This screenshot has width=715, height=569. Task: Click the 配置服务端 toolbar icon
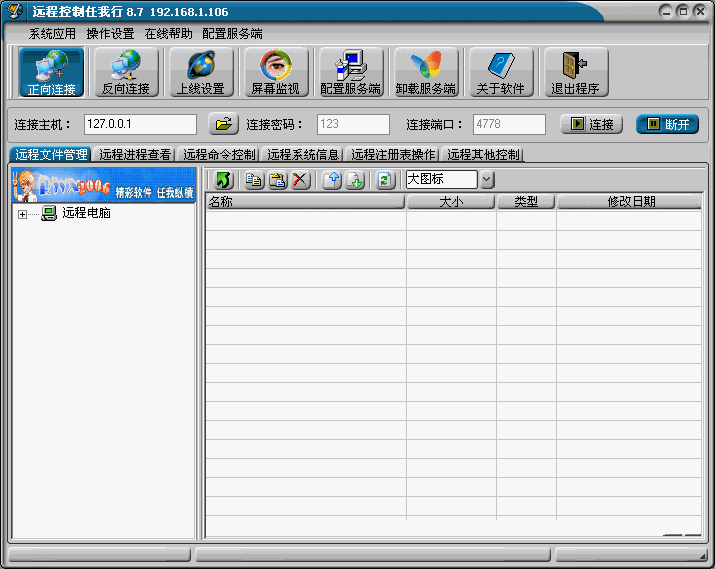point(350,72)
